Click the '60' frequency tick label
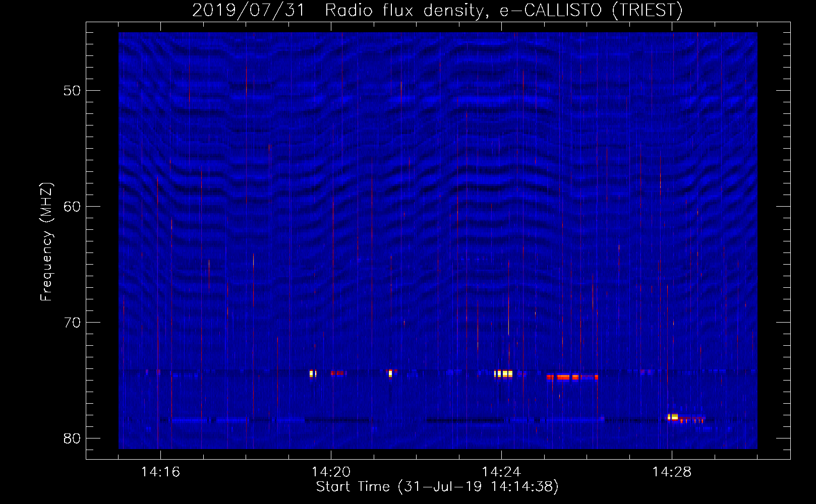Image resolution: width=816 pixels, height=504 pixels. [72, 207]
